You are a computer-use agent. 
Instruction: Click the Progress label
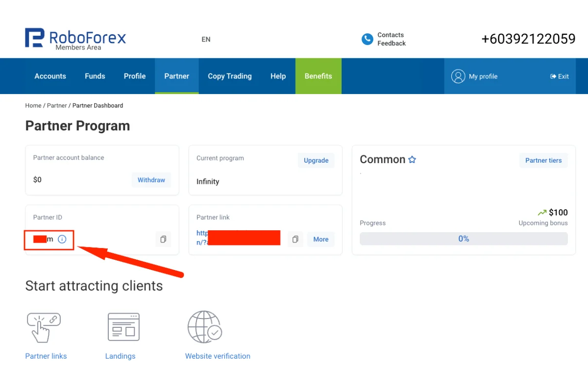[x=373, y=223]
